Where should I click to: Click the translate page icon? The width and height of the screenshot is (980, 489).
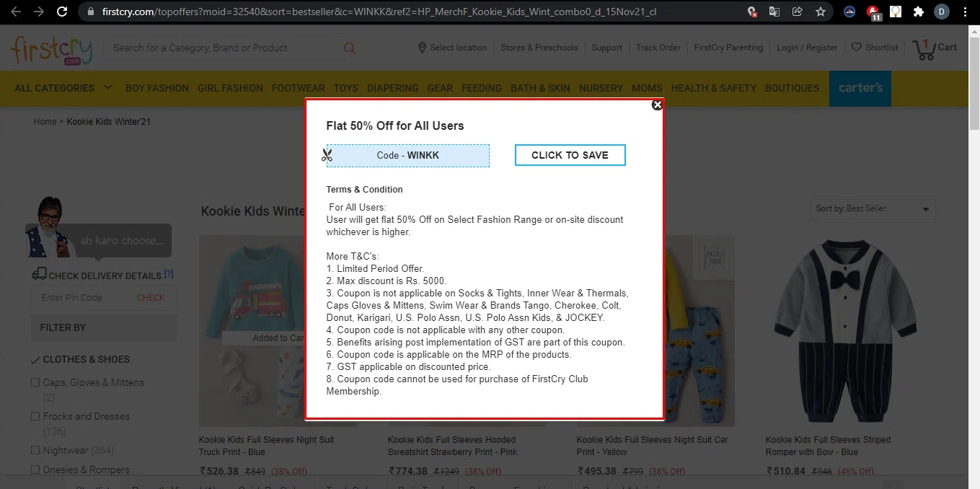[x=774, y=12]
